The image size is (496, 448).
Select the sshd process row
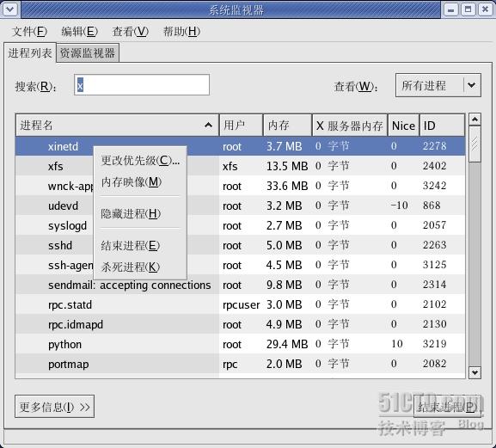click(241, 245)
